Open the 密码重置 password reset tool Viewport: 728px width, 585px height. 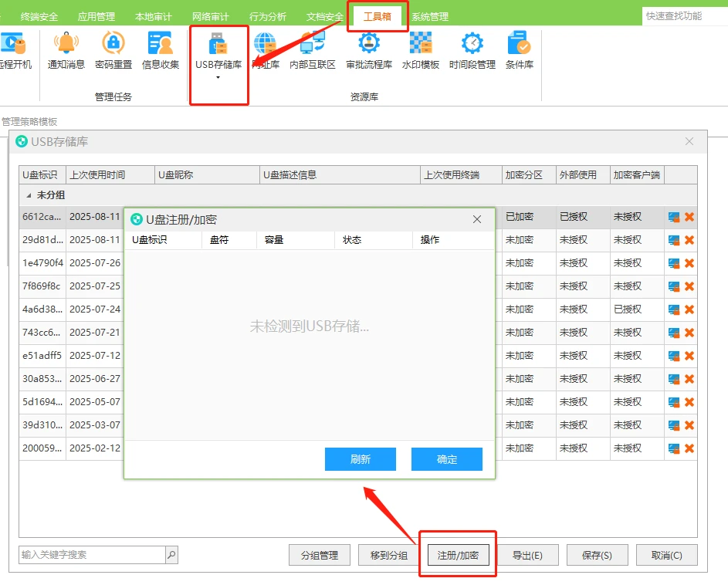[113, 50]
